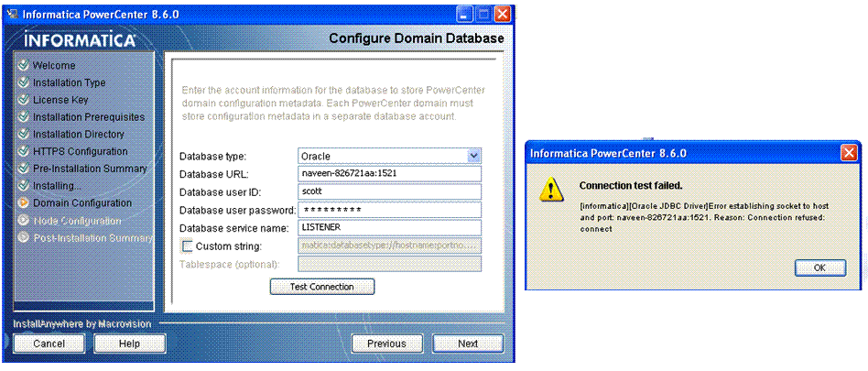
Task: Select the Oracle database type combo box
Action: [x=390, y=156]
